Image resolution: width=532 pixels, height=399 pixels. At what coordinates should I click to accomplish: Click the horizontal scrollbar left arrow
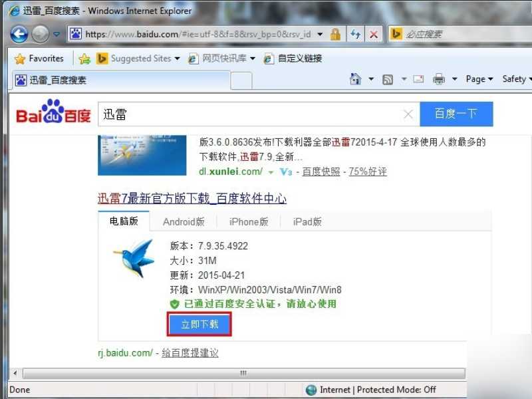click(x=15, y=373)
